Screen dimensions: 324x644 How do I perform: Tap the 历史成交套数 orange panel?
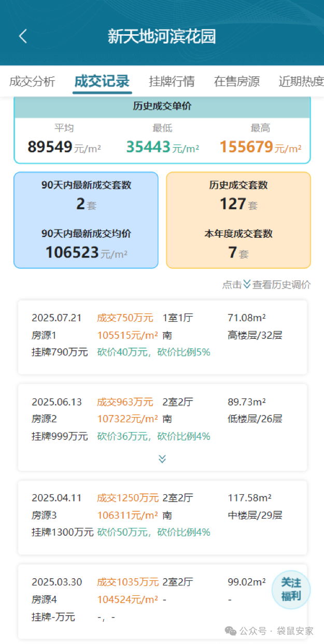238,220
